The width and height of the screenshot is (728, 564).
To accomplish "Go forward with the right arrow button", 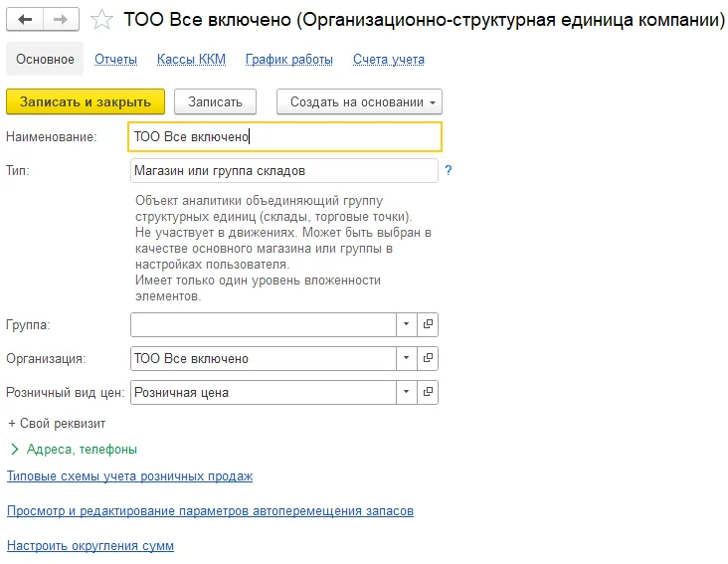I will pyautogui.click(x=61, y=20).
